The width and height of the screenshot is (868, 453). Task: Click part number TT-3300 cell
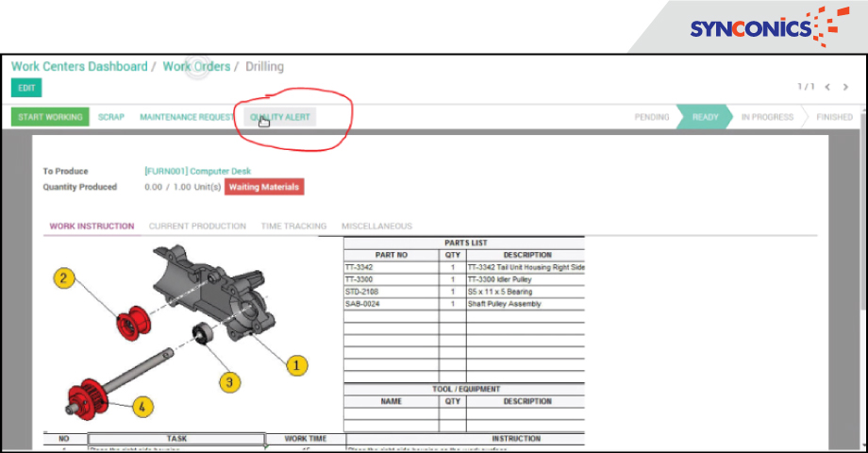click(392, 279)
